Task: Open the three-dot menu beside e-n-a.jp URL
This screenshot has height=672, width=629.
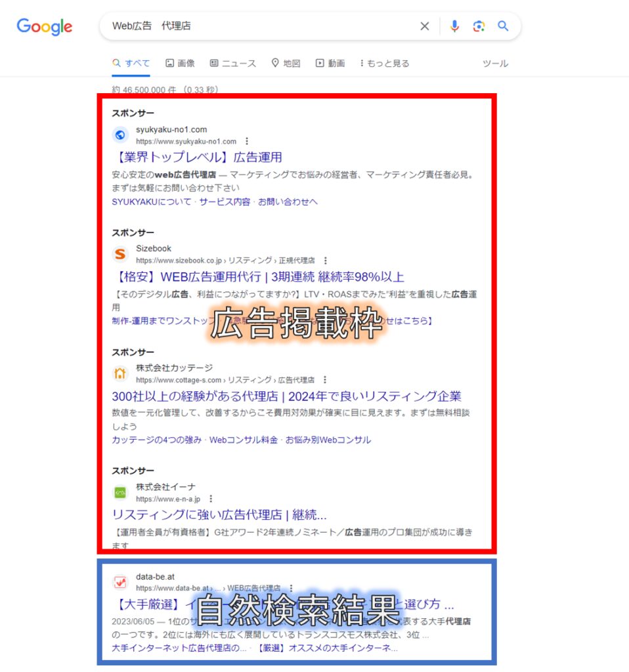Action: click(x=211, y=499)
